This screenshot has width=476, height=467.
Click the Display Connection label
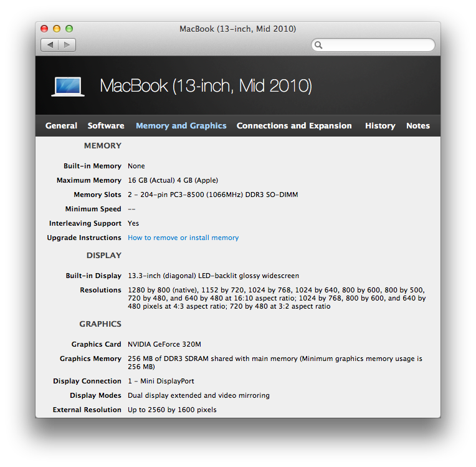87,381
